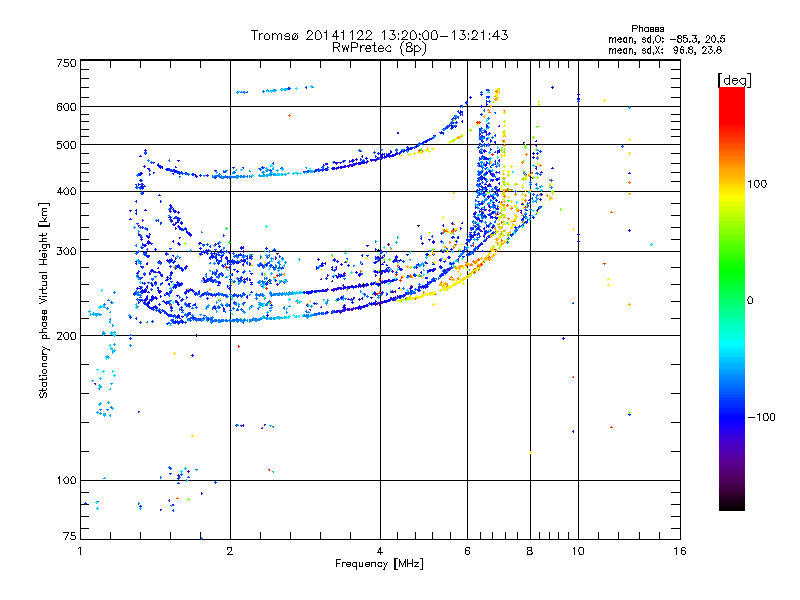This screenshot has width=800, height=600.
Task: Click the "[deg]" unit label above the color bar
Action: click(734, 80)
